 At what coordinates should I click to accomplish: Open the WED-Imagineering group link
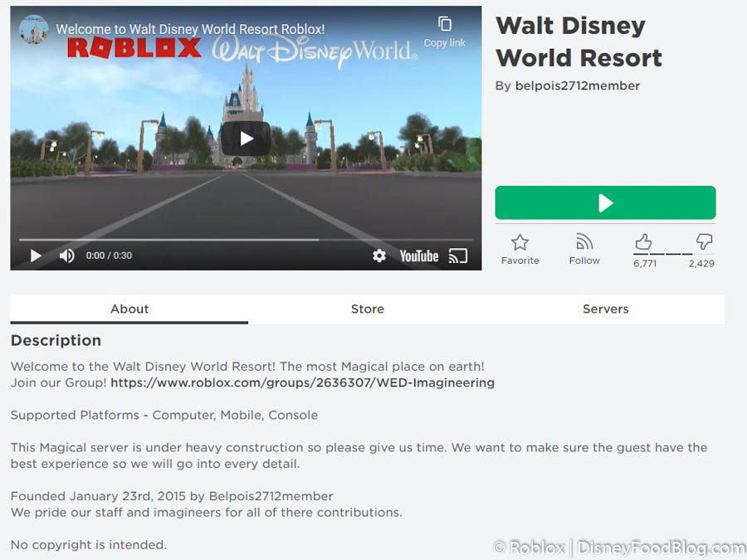[x=302, y=382]
